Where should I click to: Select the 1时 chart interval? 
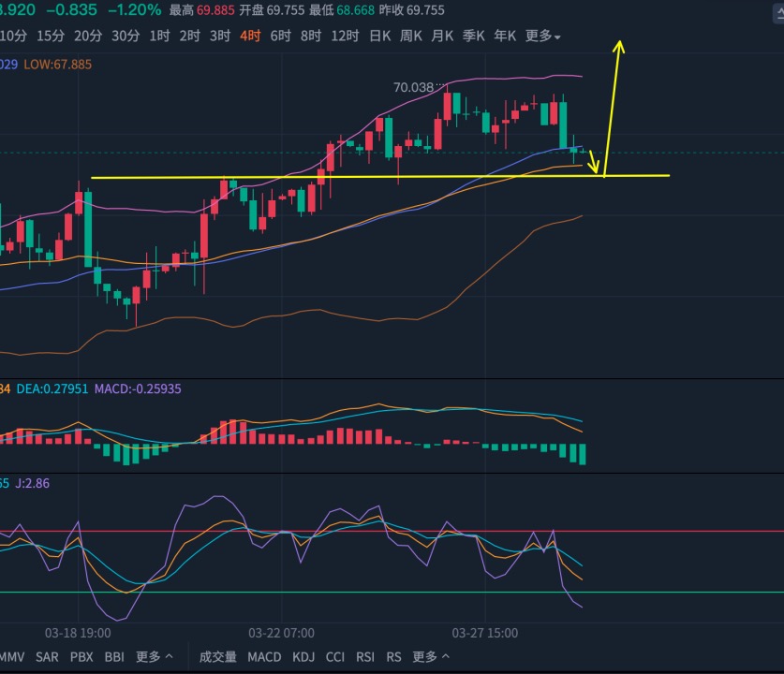(159, 36)
